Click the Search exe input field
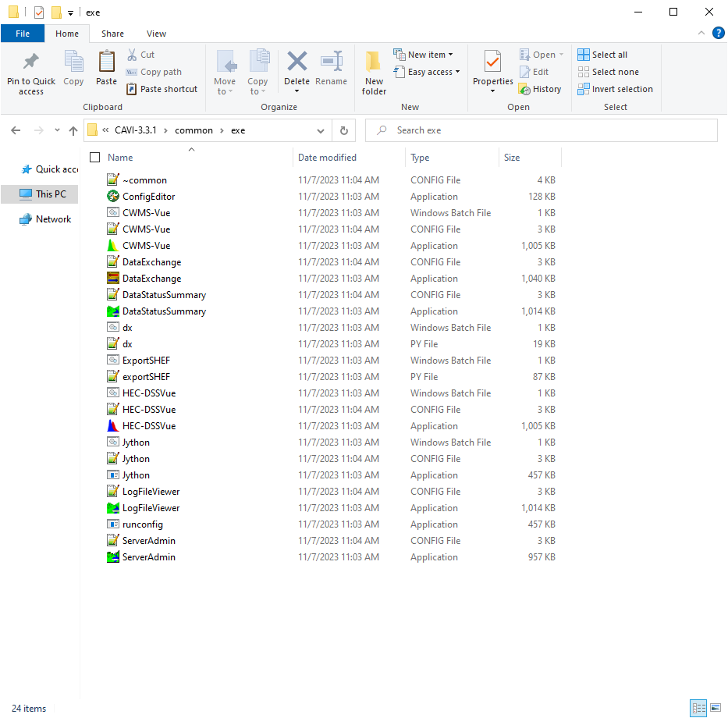 click(542, 130)
